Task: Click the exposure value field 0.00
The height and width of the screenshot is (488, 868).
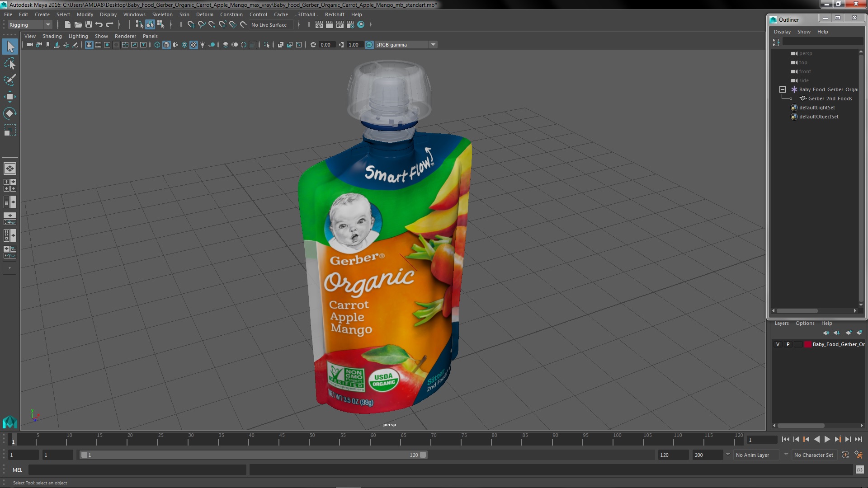Action: point(326,45)
